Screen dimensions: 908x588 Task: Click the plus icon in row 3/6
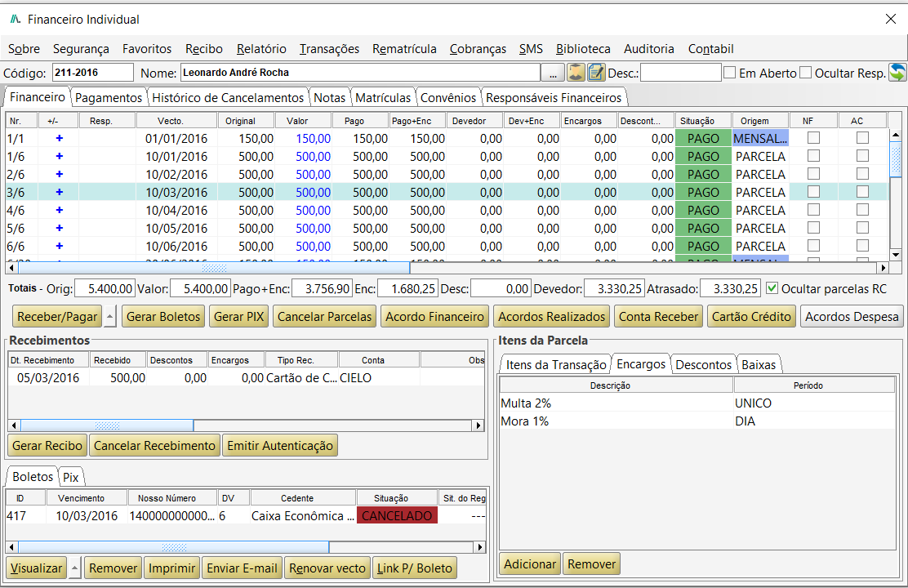(59, 193)
